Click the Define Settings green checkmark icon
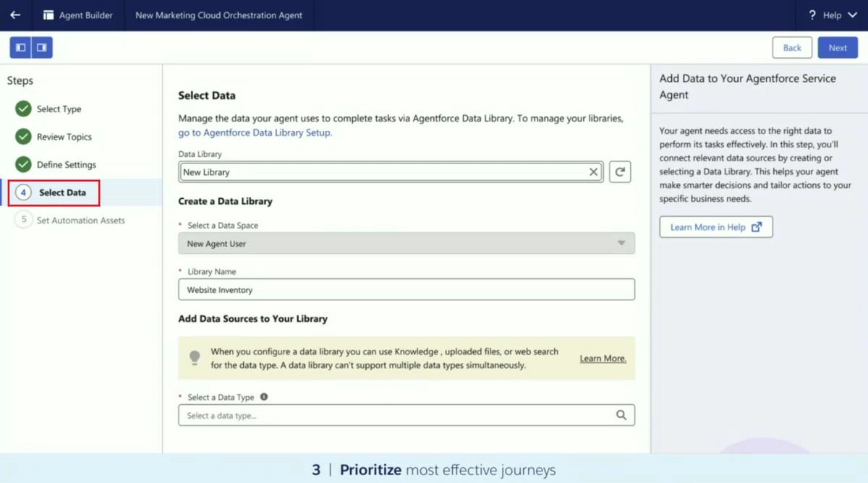 point(24,164)
